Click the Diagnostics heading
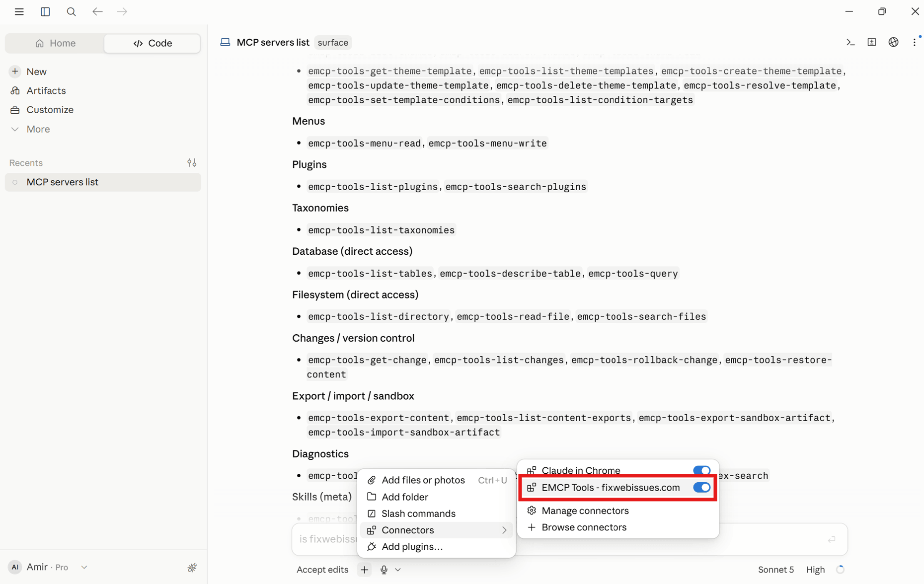 coord(320,454)
